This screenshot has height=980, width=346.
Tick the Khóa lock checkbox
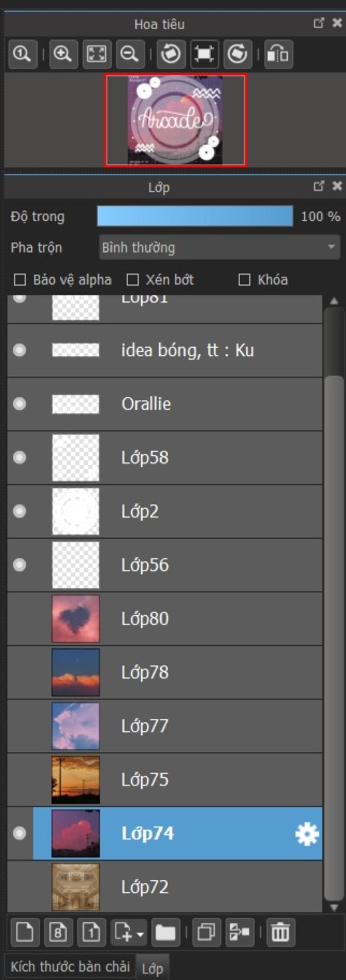(244, 280)
